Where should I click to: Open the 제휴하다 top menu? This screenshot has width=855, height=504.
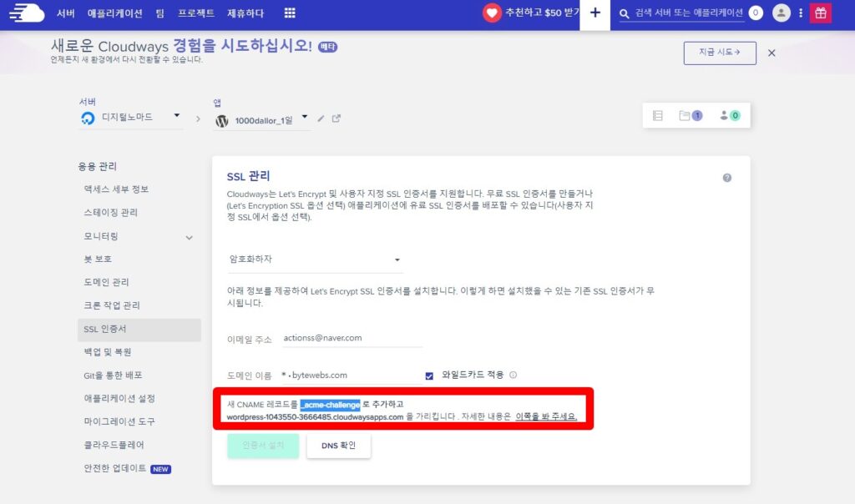click(245, 13)
